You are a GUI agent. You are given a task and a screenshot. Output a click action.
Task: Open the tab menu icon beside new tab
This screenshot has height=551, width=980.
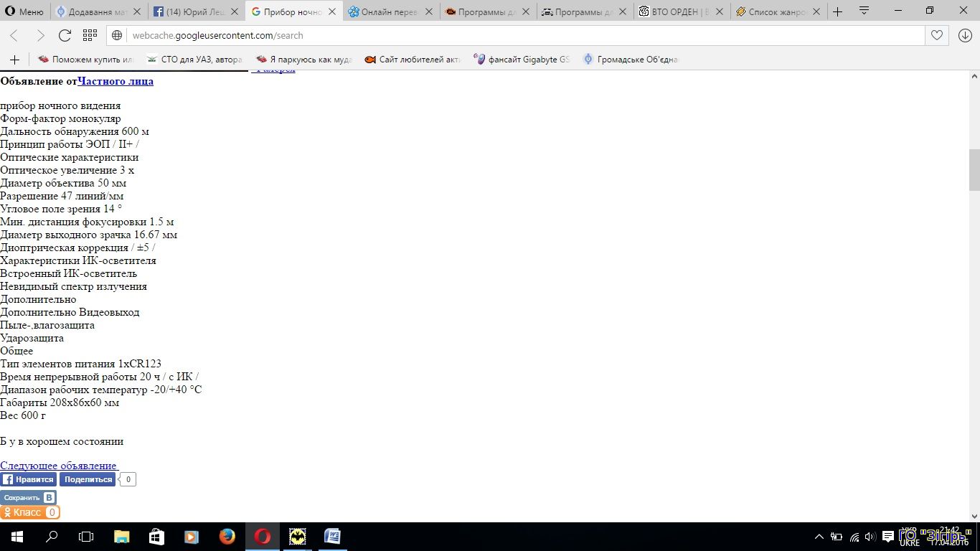pyautogui.click(x=864, y=11)
